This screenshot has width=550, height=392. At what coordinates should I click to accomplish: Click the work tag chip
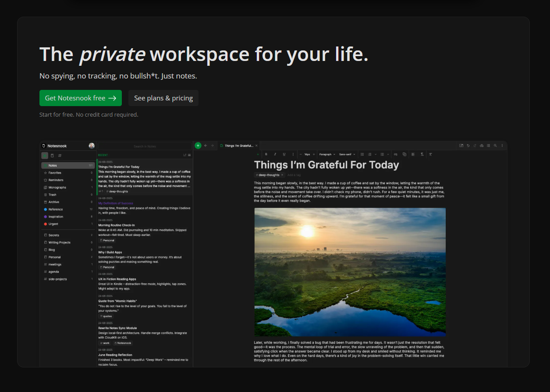105,343
